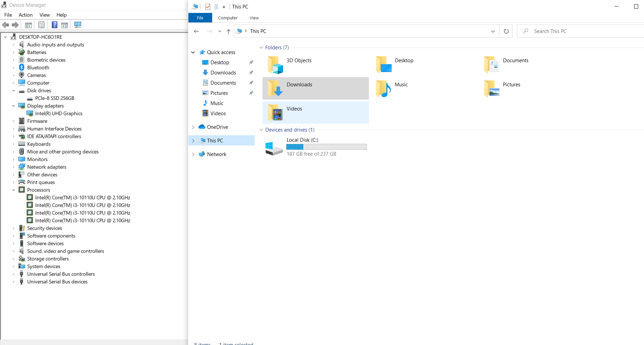Expand the OneDrive tree node

[x=193, y=127]
